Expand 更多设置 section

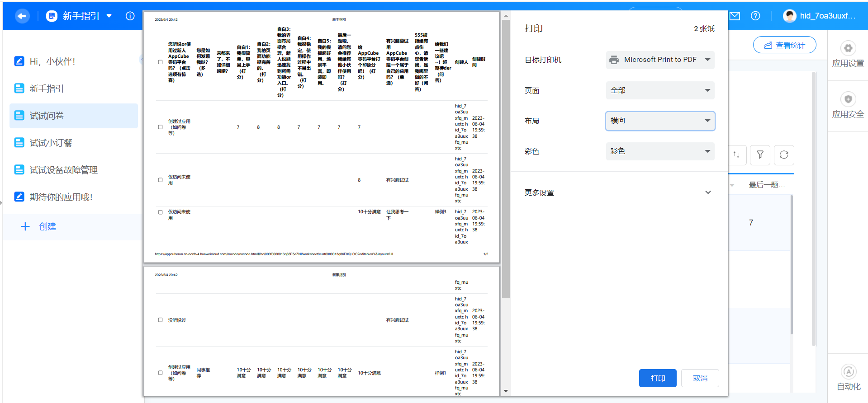[x=618, y=192]
